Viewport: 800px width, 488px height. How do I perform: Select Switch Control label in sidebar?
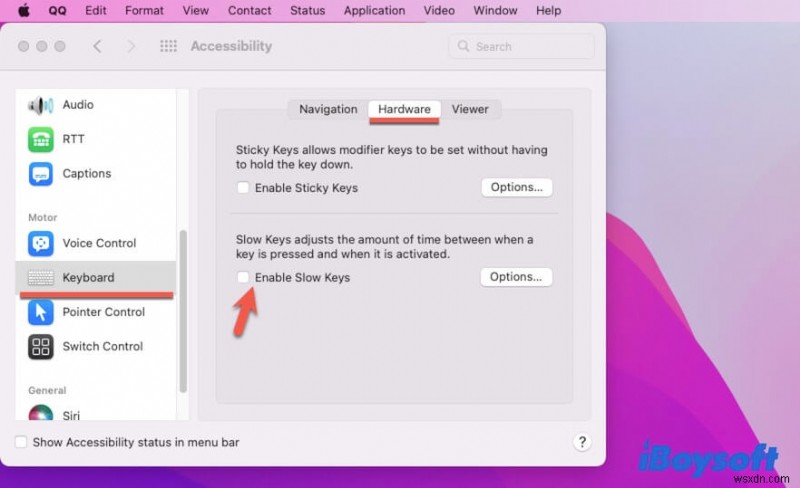[103, 346]
